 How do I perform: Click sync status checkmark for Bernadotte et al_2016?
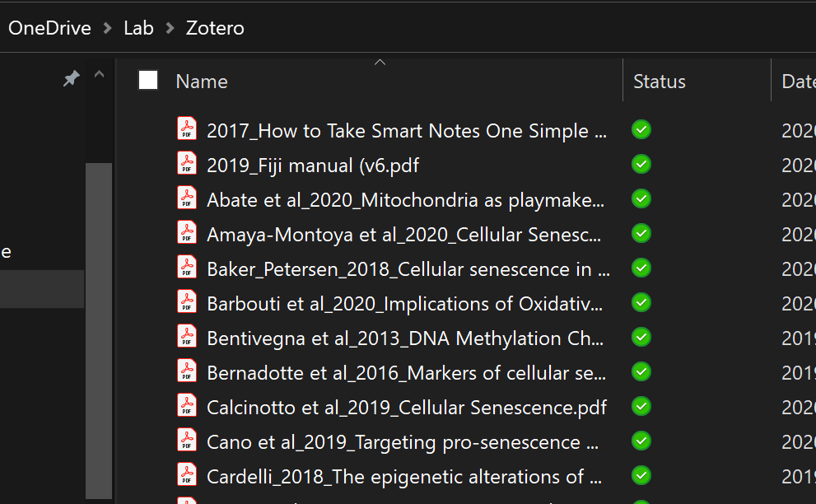tap(641, 371)
